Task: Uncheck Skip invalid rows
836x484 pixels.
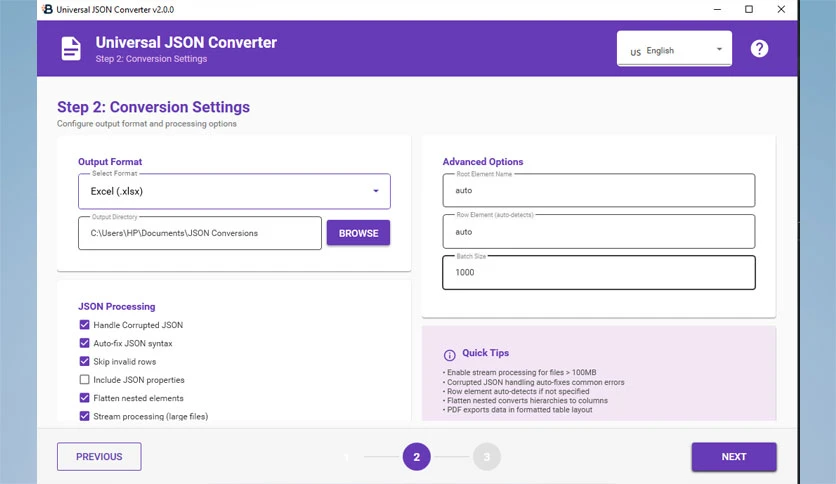Action: 84,361
